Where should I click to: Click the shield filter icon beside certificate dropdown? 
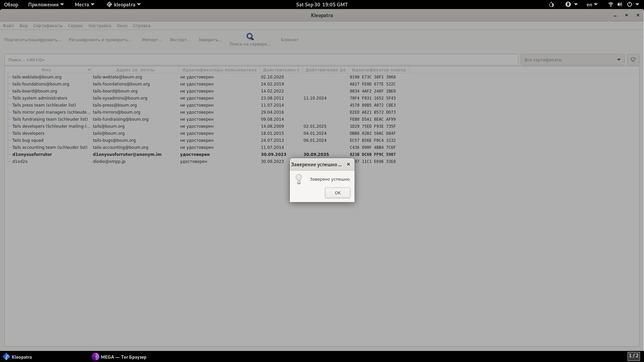(x=633, y=60)
